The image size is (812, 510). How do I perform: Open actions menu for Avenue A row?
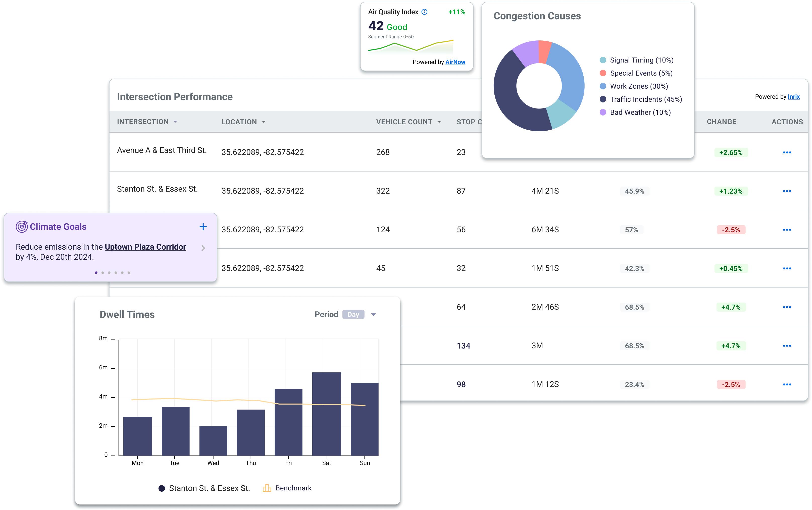tap(787, 152)
